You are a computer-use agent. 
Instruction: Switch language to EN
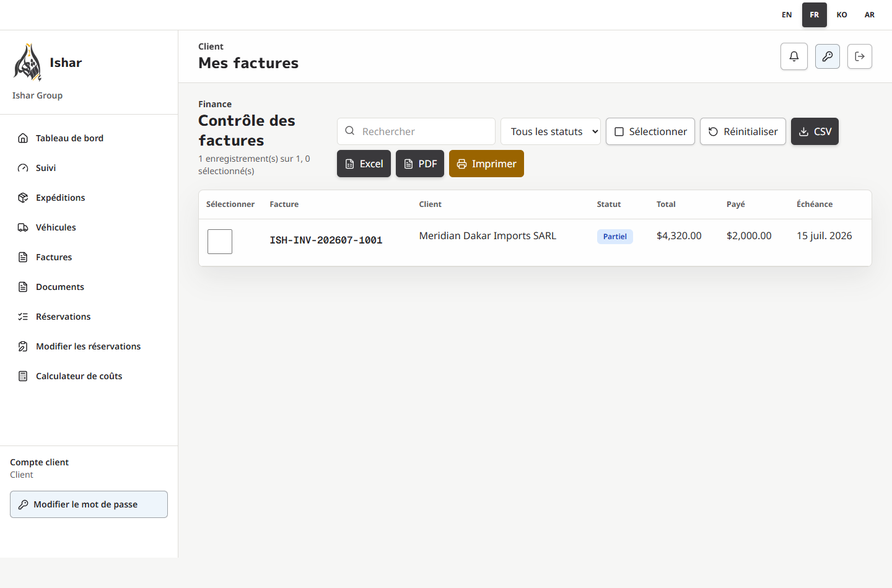(787, 15)
